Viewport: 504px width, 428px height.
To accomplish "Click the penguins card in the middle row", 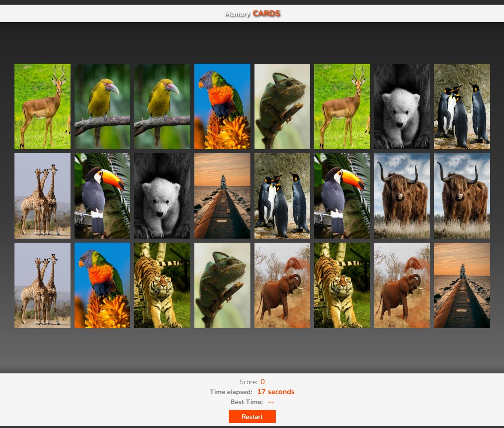I will (282, 196).
